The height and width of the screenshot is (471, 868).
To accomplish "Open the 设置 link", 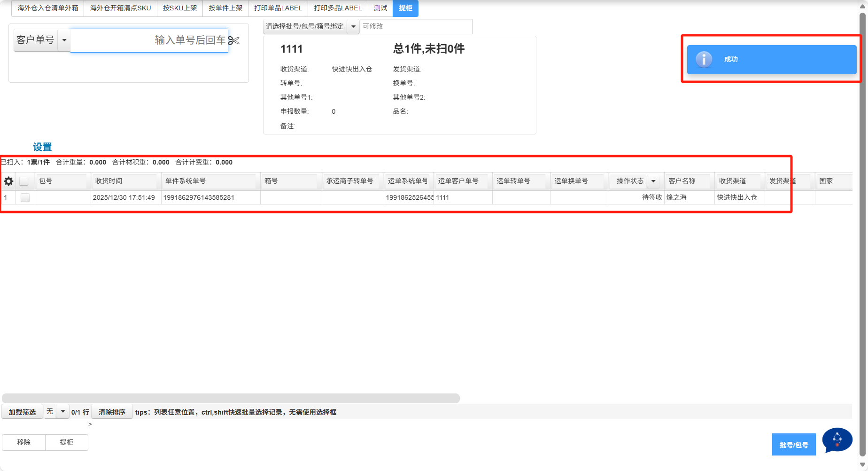I will pyautogui.click(x=42, y=147).
